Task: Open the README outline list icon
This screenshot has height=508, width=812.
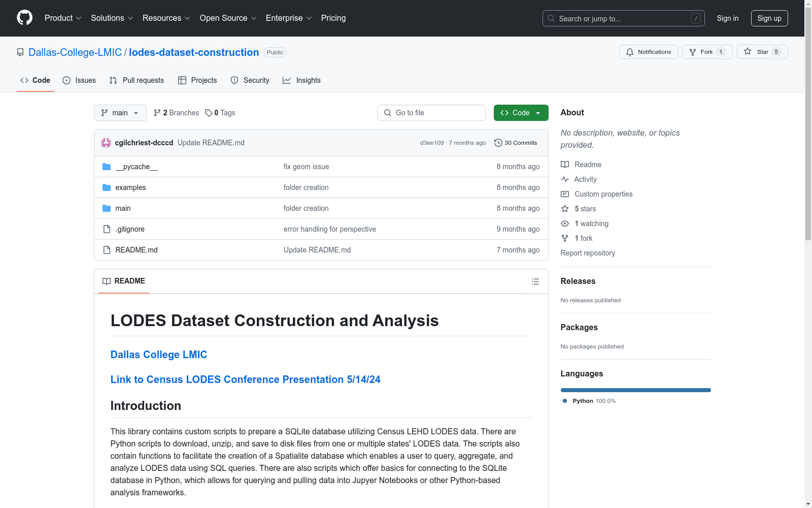Action: tap(535, 281)
